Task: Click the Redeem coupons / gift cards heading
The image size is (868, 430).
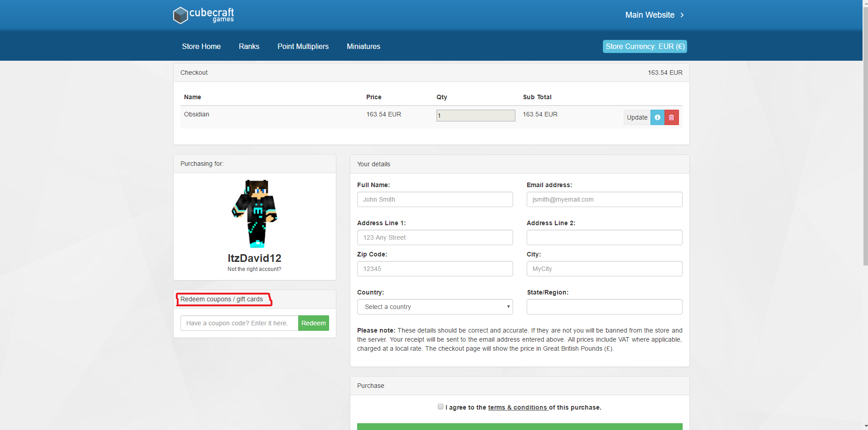Action: pyautogui.click(x=222, y=299)
